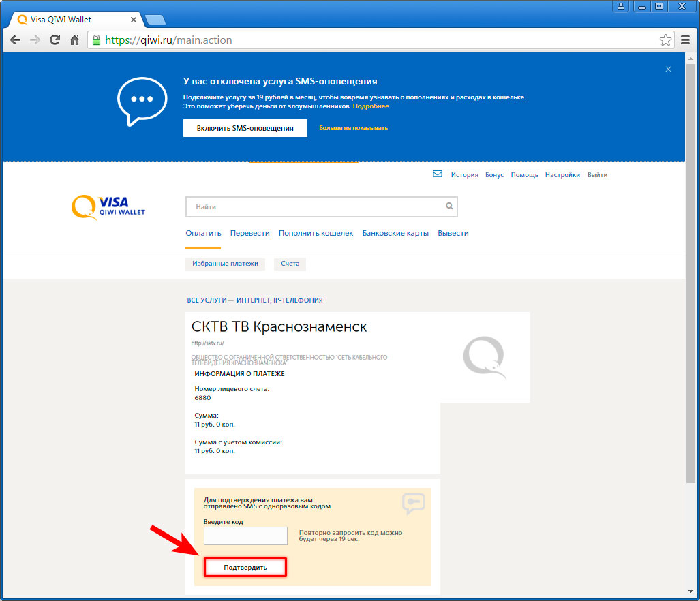The image size is (700, 601).
Task: Click the browser forward arrow
Action: pyautogui.click(x=35, y=40)
